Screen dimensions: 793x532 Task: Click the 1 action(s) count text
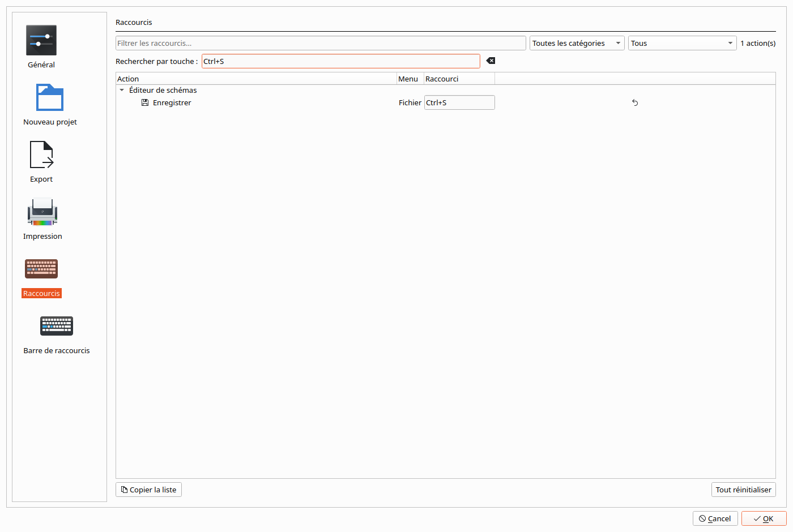pyautogui.click(x=758, y=43)
